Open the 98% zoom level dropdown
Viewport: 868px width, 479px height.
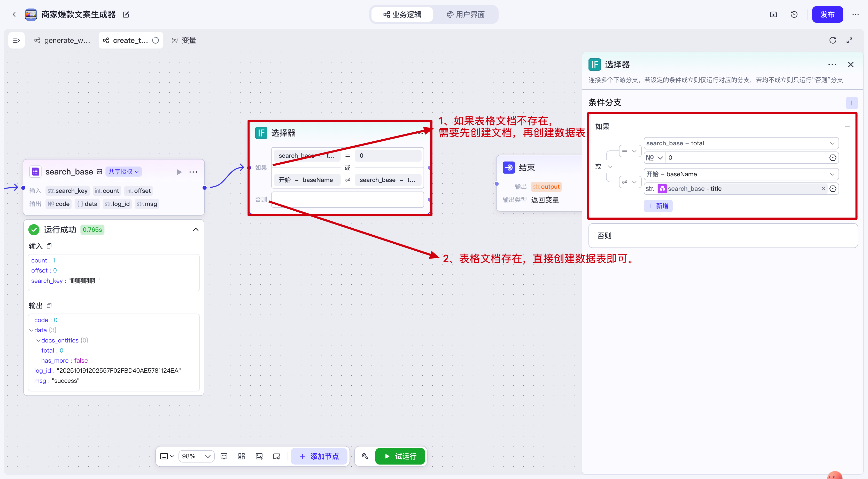click(x=196, y=456)
